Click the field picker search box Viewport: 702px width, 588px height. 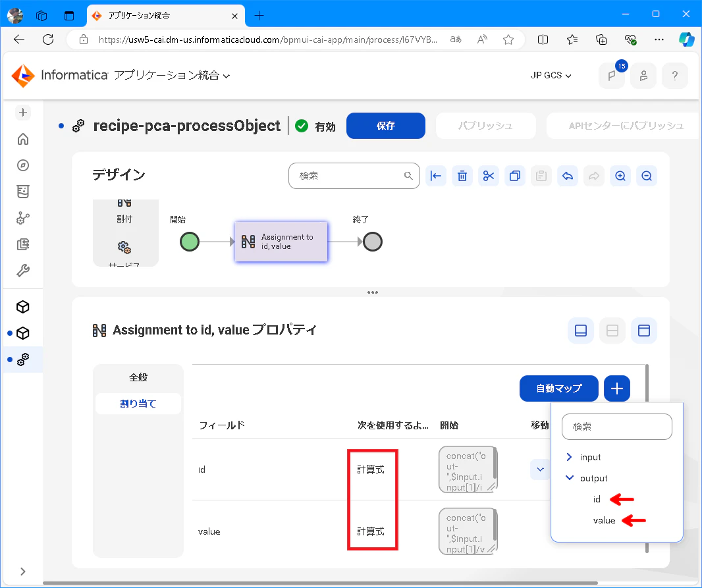pyautogui.click(x=617, y=427)
